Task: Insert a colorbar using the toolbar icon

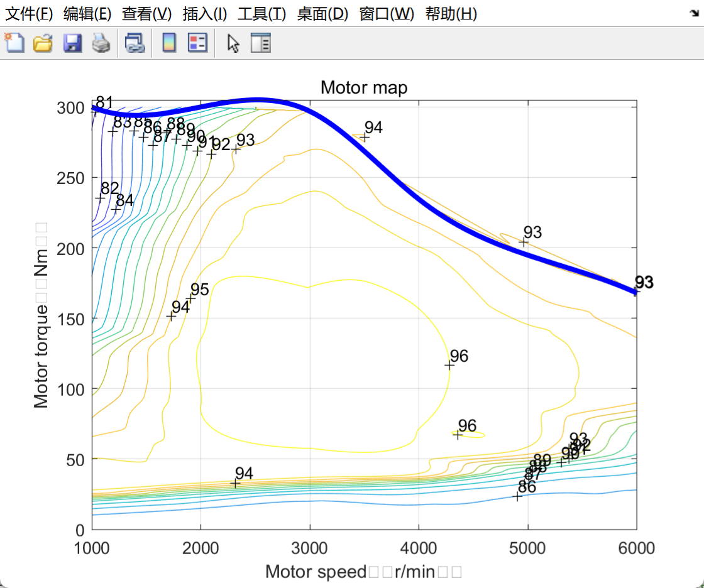Action: (169, 43)
